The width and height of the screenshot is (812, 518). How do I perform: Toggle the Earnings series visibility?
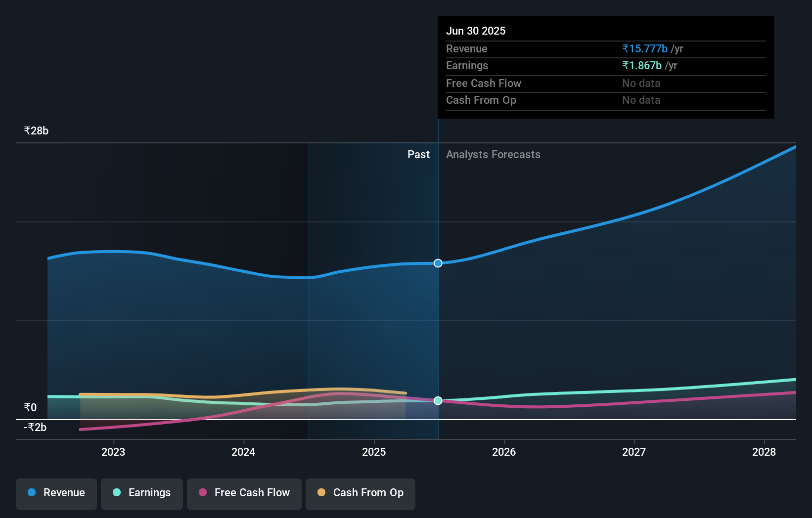(142, 493)
